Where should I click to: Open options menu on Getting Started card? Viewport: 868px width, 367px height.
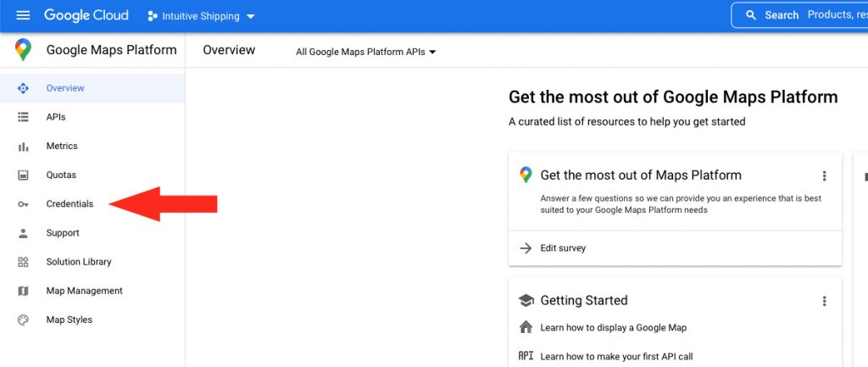(x=824, y=301)
